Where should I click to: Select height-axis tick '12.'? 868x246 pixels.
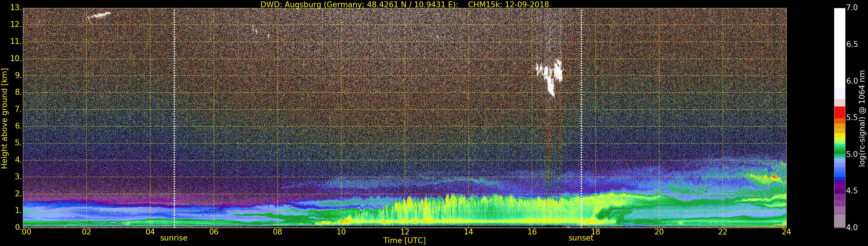[16, 25]
